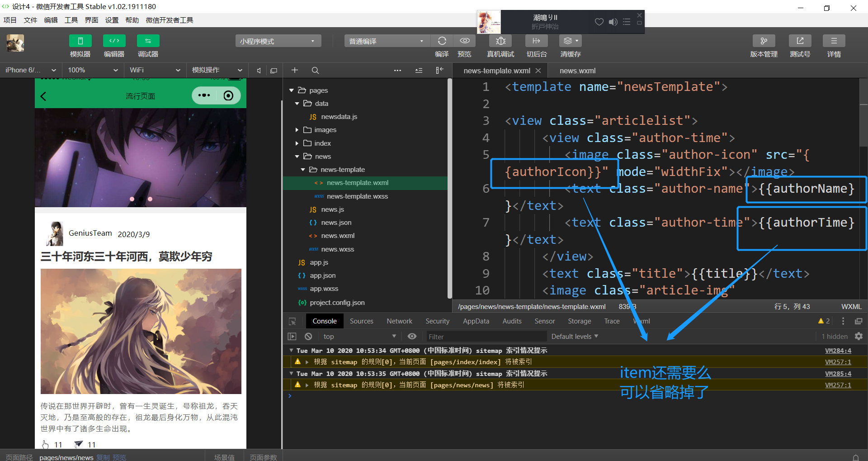Collapse the pages folder
Image resolution: width=868 pixels, height=461 pixels.
click(x=292, y=90)
